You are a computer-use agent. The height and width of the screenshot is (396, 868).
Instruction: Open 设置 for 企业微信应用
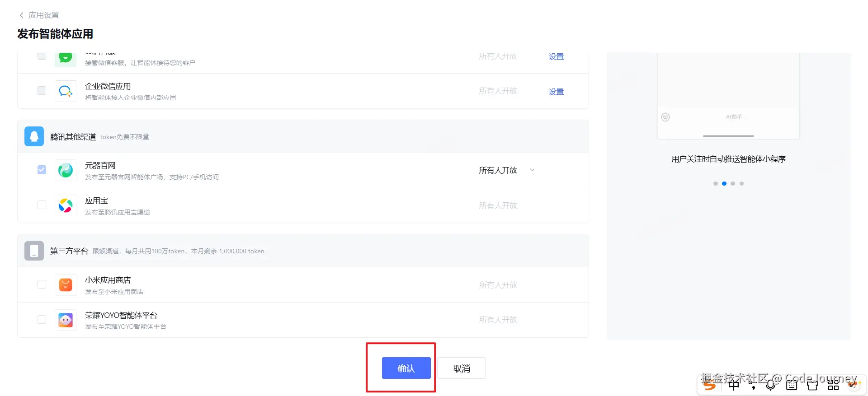pyautogui.click(x=556, y=92)
